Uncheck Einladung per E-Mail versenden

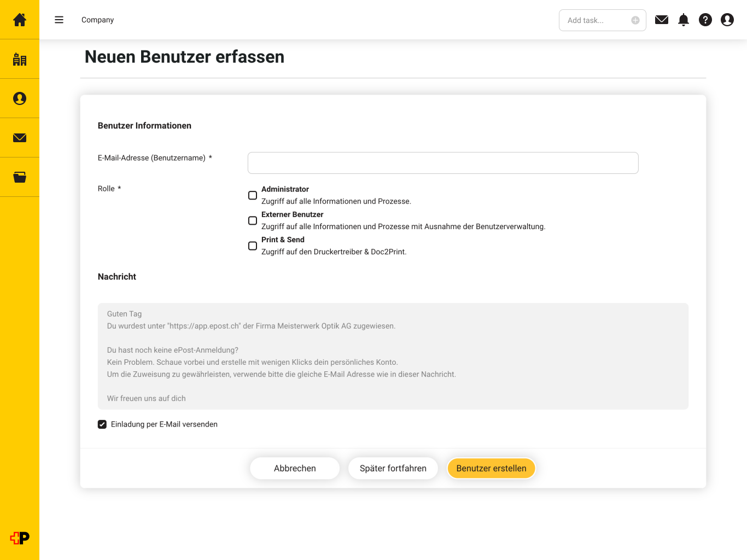pos(102,424)
